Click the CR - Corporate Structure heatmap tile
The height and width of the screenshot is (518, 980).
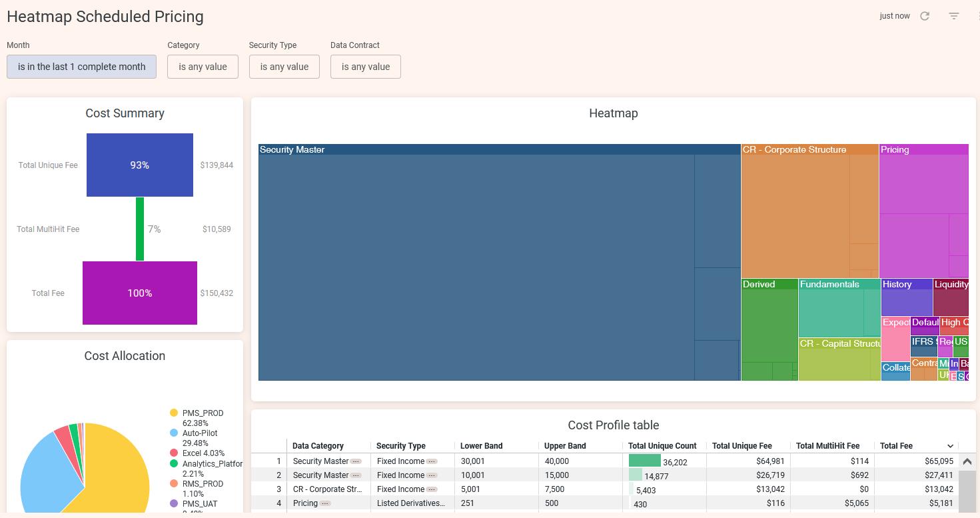point(794,213)
